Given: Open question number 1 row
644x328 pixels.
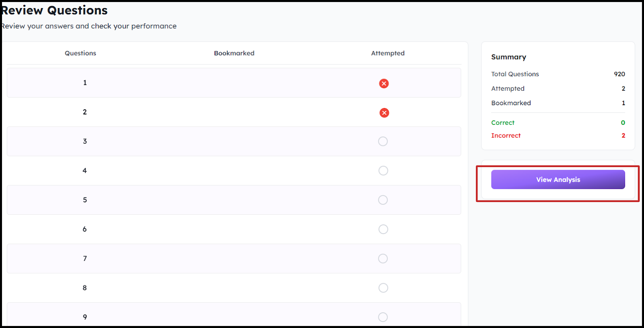Looking at the screenshot, I should point(85,83).
